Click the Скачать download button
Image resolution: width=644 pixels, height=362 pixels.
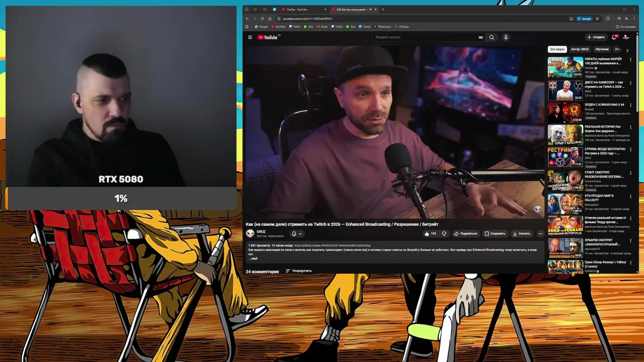tap(521, 233)
